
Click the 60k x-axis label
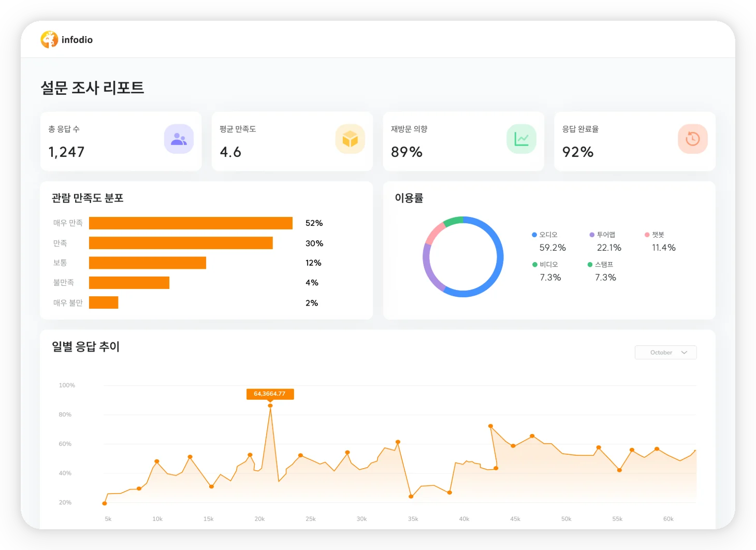(668, 519)
